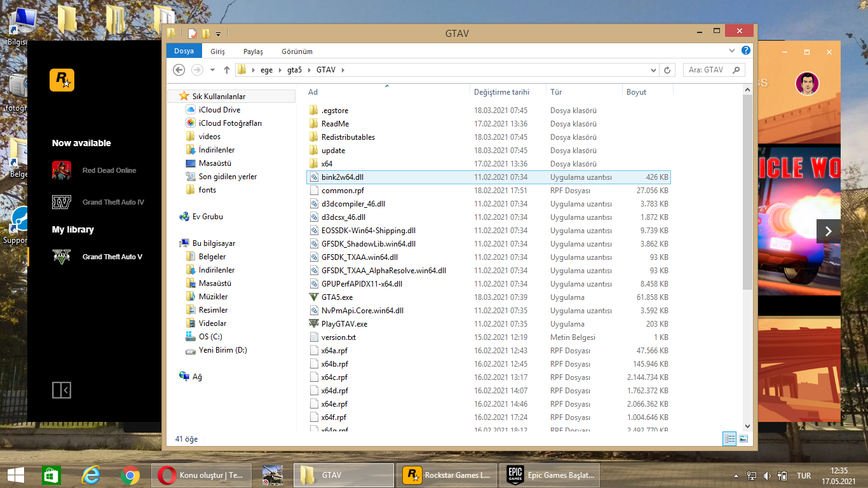Click the forward navigation arrow in Explorer
The height and width of the screenshot is (488, 868).
[197, 70]
